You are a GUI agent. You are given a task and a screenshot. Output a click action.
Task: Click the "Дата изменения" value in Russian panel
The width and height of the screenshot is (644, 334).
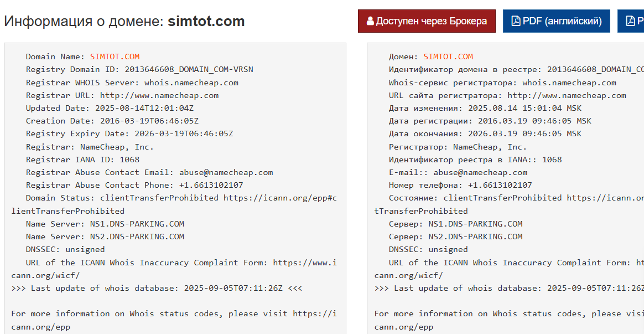coord(523,108)
